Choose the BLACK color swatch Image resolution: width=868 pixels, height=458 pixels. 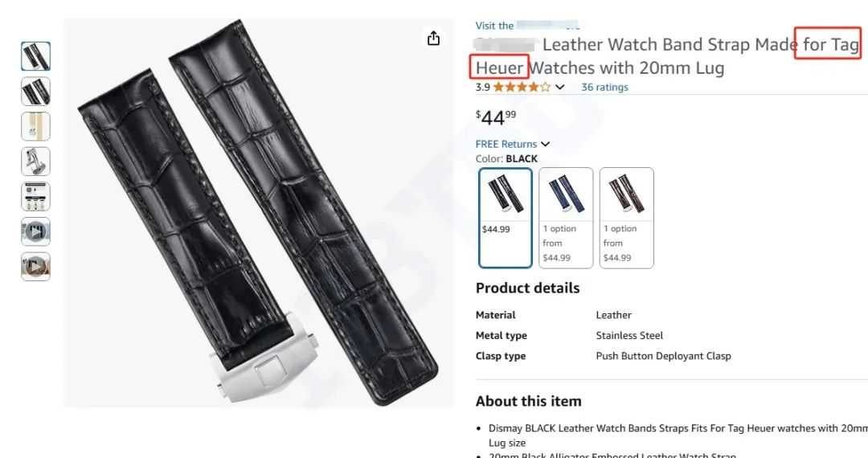coord(506,218)
